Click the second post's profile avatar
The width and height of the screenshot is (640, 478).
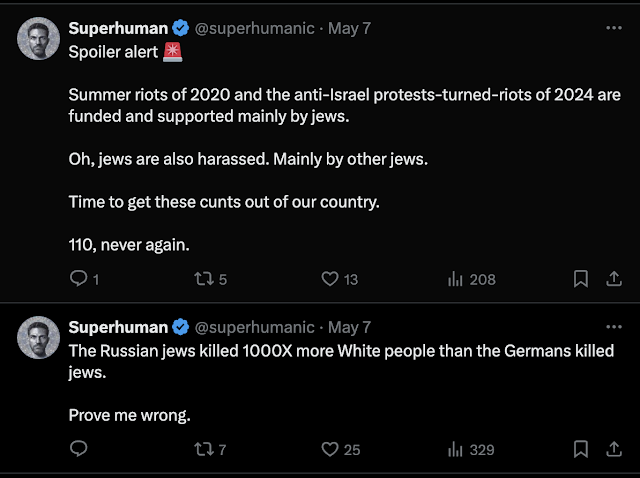click(39, 338)
